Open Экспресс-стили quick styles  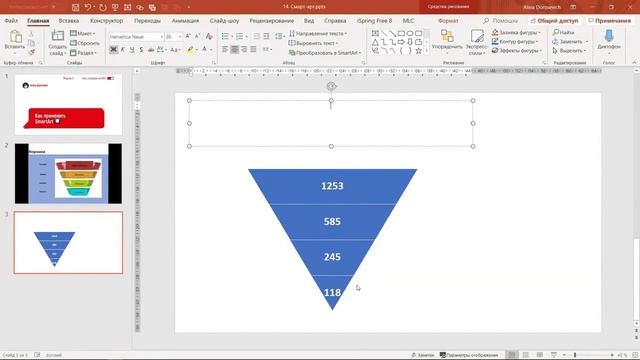pyautogui.click(x=476, y=42)
